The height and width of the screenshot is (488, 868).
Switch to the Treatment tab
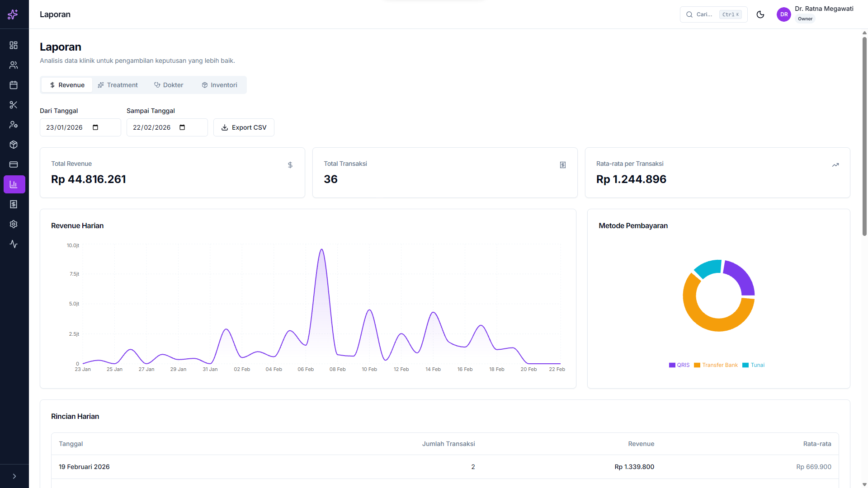[x=118, y=85]
